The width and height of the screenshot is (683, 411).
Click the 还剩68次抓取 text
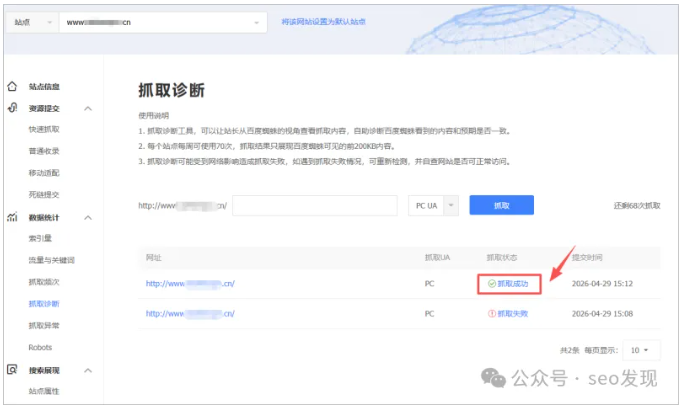coord(637,206)
